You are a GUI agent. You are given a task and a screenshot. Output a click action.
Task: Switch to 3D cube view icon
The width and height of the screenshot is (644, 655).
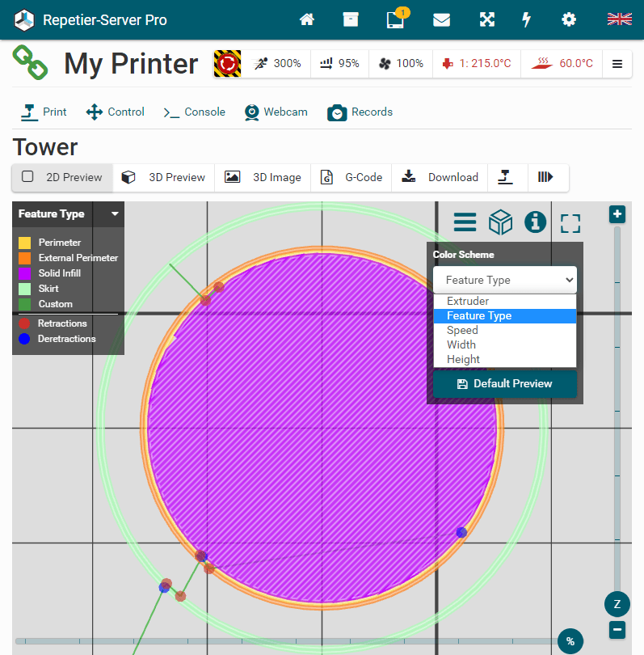[x=500, y=222]
